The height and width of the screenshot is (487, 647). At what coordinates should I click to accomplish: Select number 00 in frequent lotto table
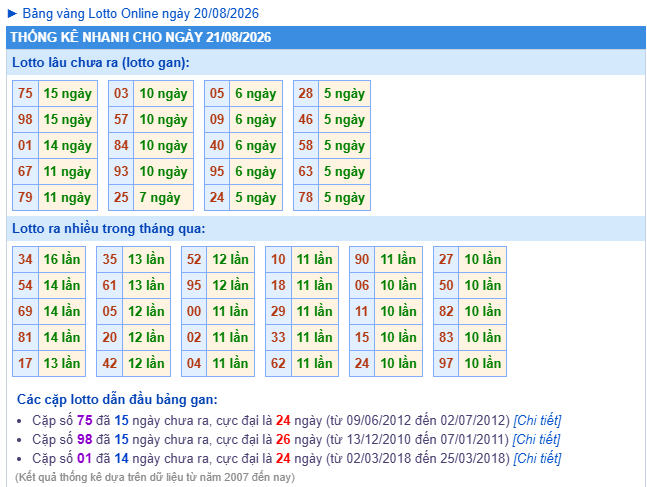pos(194,311)
